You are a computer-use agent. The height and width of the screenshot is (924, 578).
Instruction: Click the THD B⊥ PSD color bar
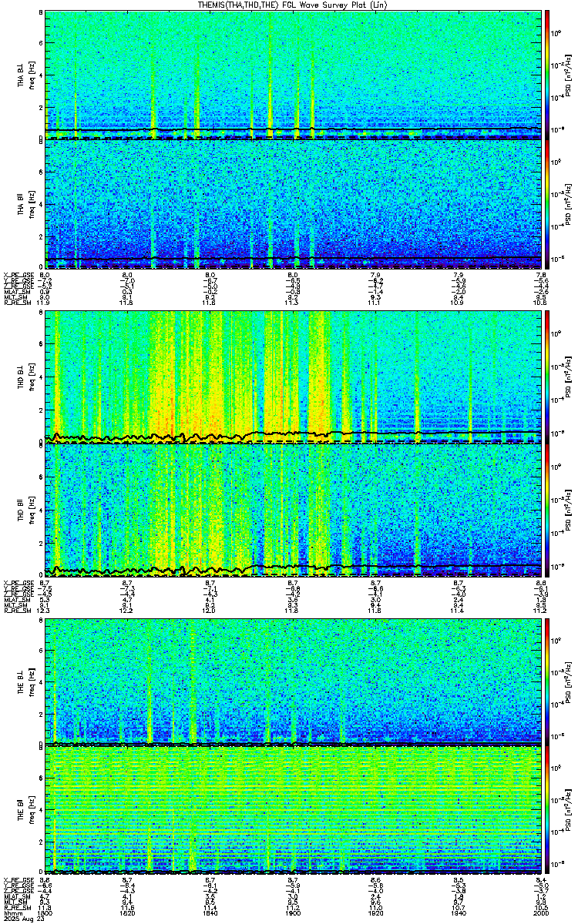tap(547, 377)
